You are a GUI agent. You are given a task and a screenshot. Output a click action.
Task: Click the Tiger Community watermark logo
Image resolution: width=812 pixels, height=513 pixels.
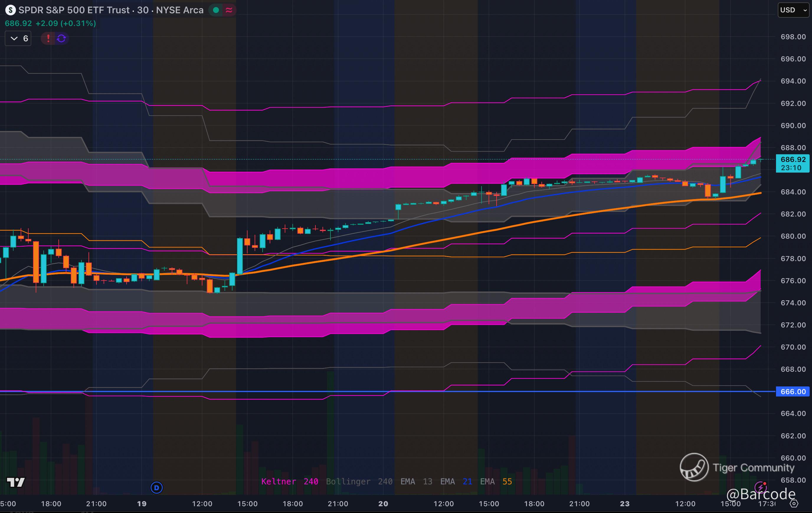click(x=694, y=467)
